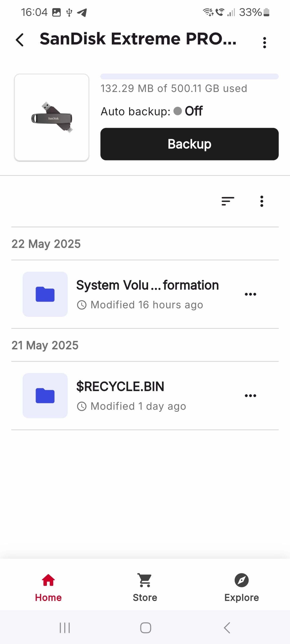Open the sort options icon

(x=228, y=201)
